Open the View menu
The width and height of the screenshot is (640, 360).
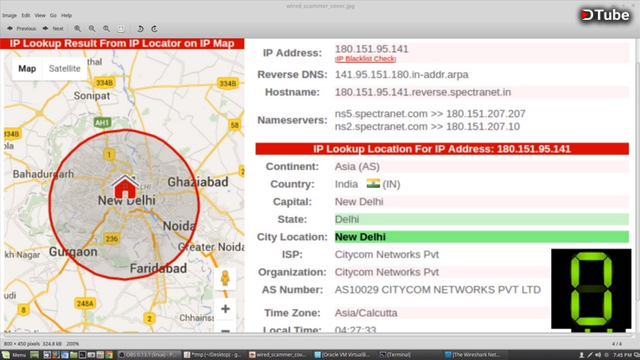[x=40, y=16]
